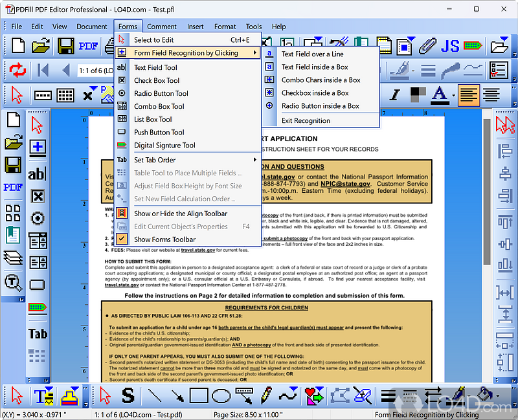
Task: Click the Save floppy disk icon in top toolbar
Action: (65, 45)
